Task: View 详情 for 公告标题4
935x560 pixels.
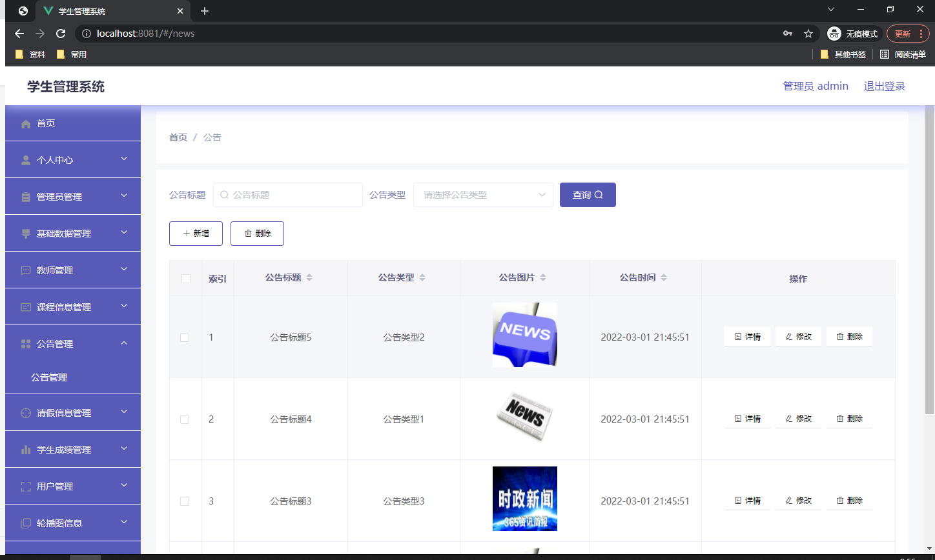Action: [x=747, y=419]
